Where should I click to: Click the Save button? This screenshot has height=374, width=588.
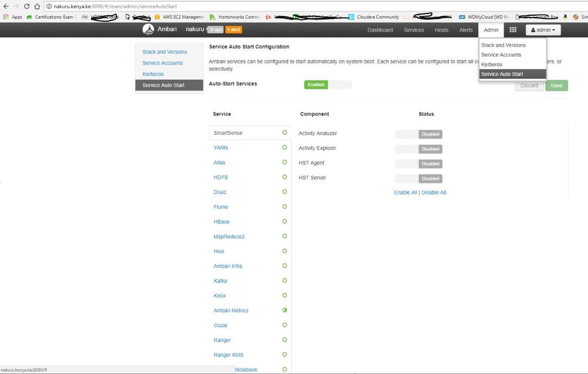pyautogui.click(x=556, y=85)
